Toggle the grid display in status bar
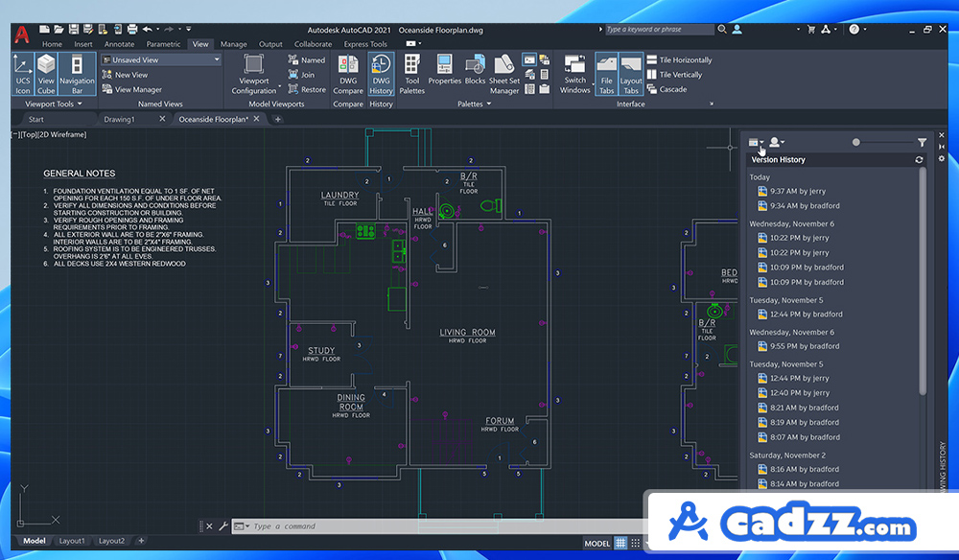 [620, 543]
